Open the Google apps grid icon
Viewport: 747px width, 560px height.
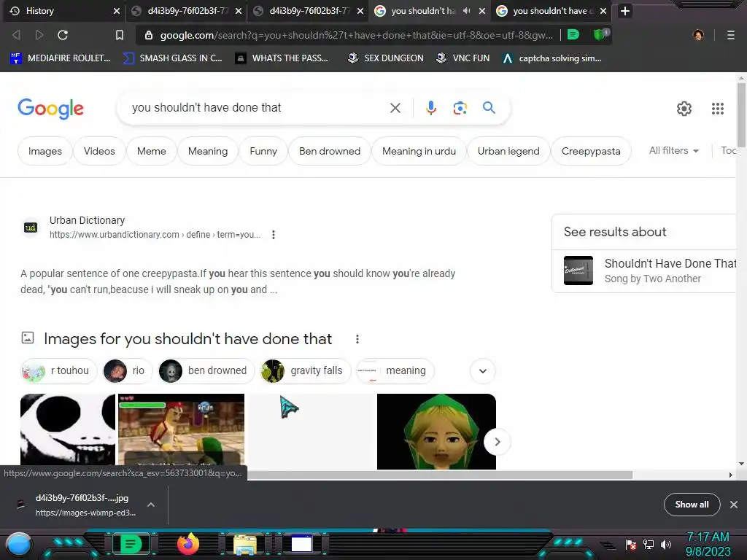(718, 109)
